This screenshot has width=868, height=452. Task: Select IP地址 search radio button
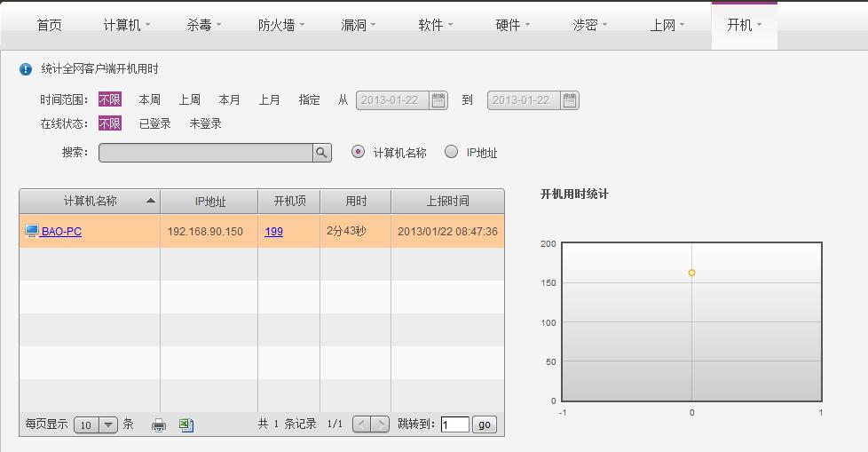(x=451, y=152)
